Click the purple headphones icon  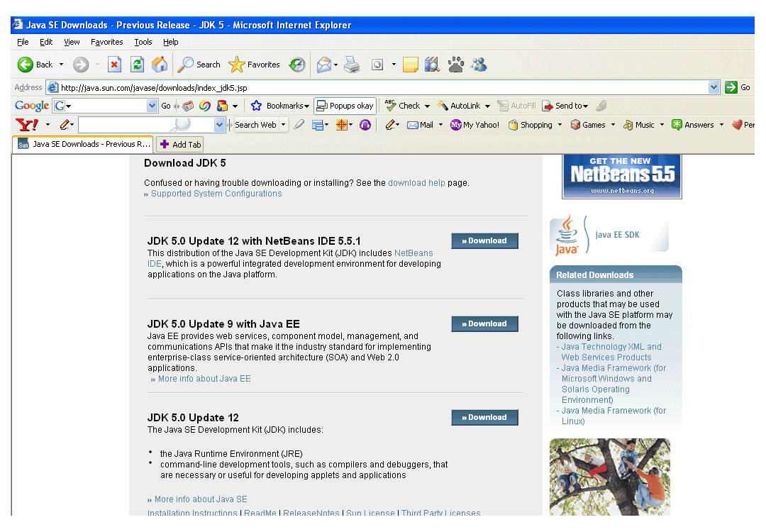click(x=365, y=125)
